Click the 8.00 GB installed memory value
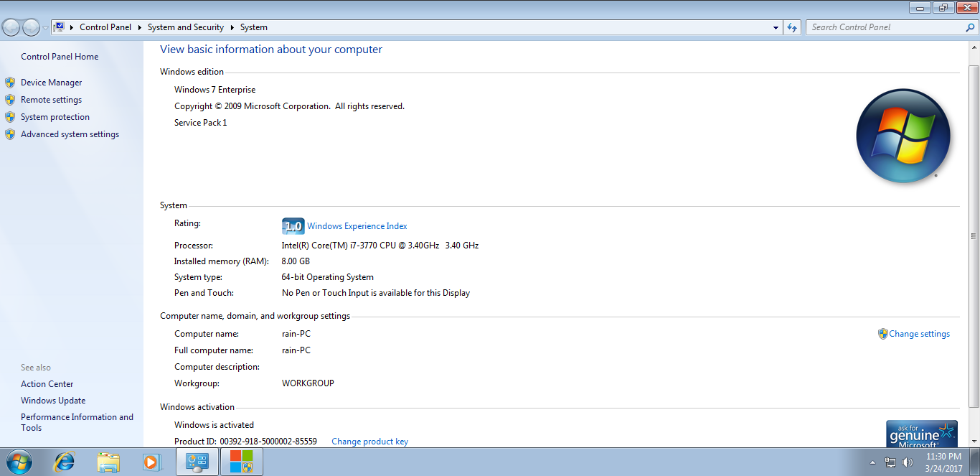Viewport: 980px width, 476px height. click(x=296, y=261)
